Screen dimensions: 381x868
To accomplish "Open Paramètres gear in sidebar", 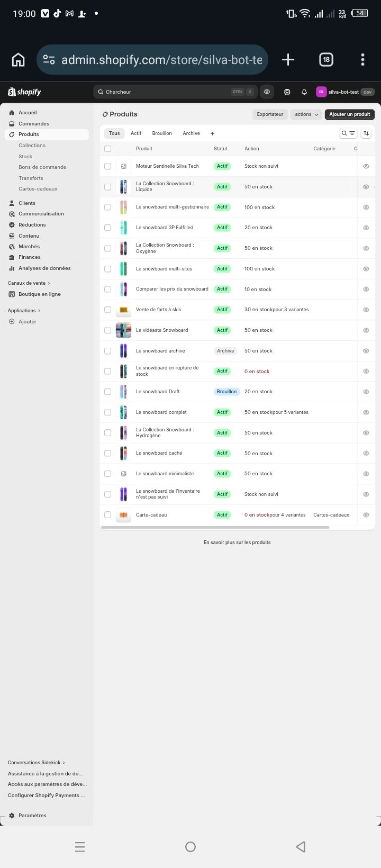I will pos(32,816).
